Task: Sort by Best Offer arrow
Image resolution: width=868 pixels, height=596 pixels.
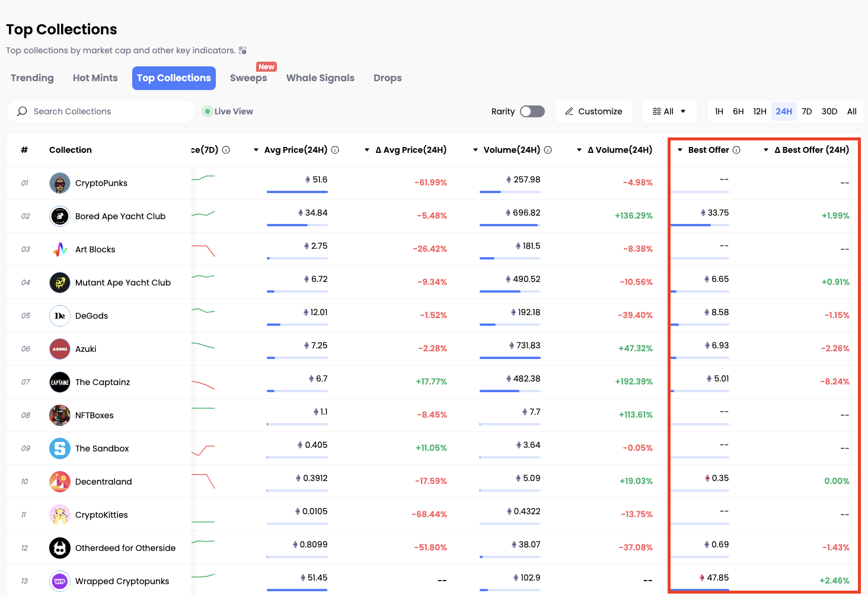Action: tap(680, 150)
